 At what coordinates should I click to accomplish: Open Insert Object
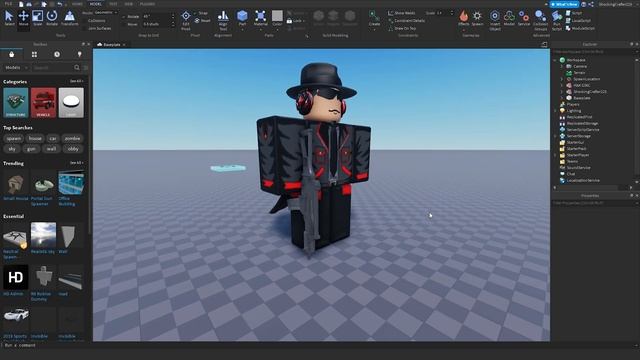pyautogui.click(x=495, y=20)
